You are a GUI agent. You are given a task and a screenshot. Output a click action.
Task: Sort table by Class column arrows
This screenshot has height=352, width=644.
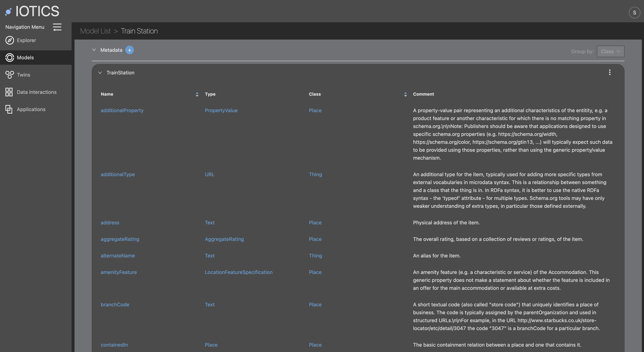coord(405,94)
